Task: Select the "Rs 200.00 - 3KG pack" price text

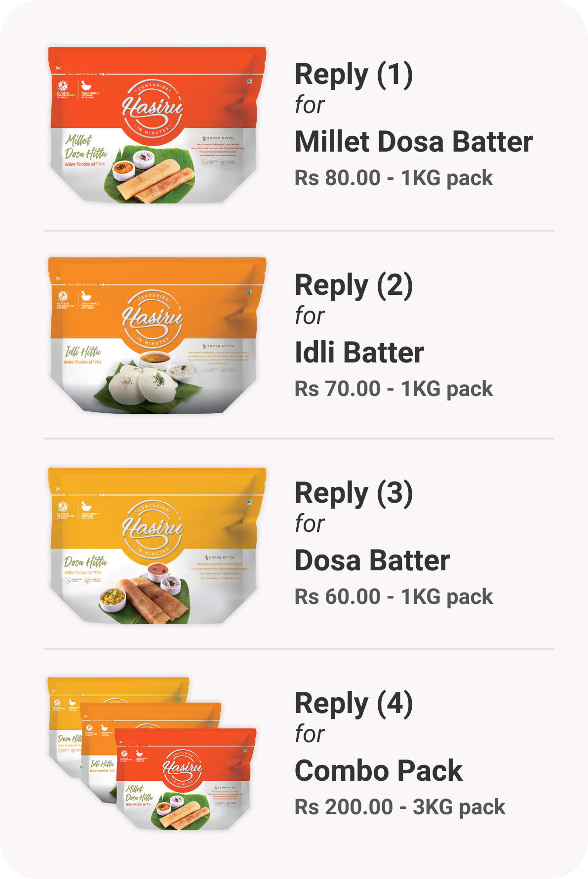Action: [x=400, y=807]
